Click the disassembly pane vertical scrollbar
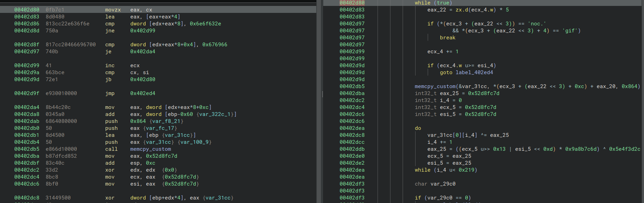Viewport: 644px width, 203px height. point(318,104)
